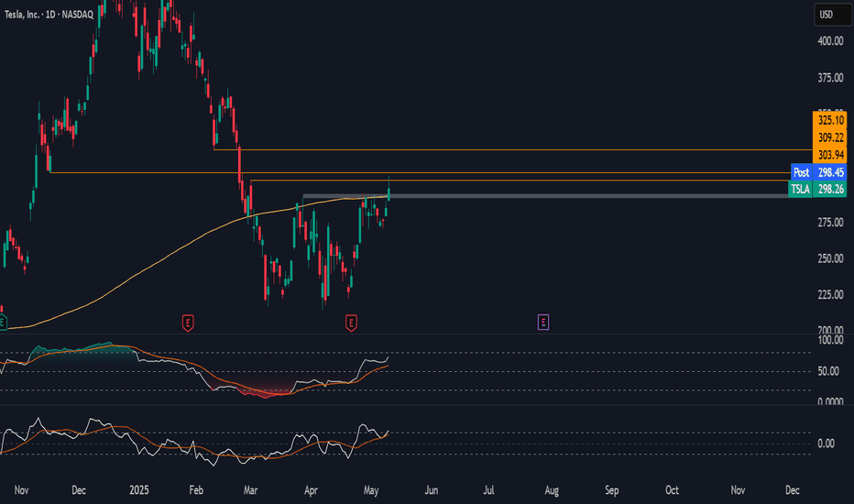Image resolution: width=854 pixels, height=504 pixels.
Task: Select the gray horizontal rectangle zone near 298
Action: [544, 195]
